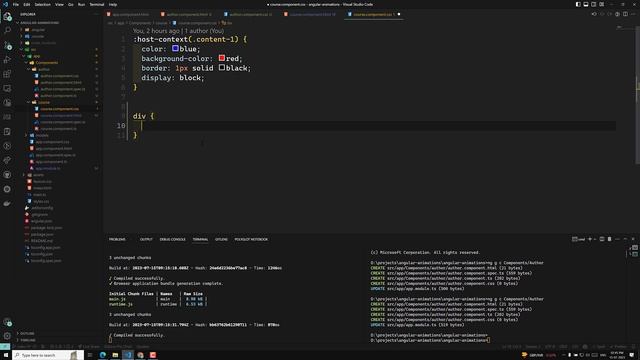The height and width of the screenshot is (360, 640).
Task: Open Chrome from the taskbar
Action: (x=140, y=355)
